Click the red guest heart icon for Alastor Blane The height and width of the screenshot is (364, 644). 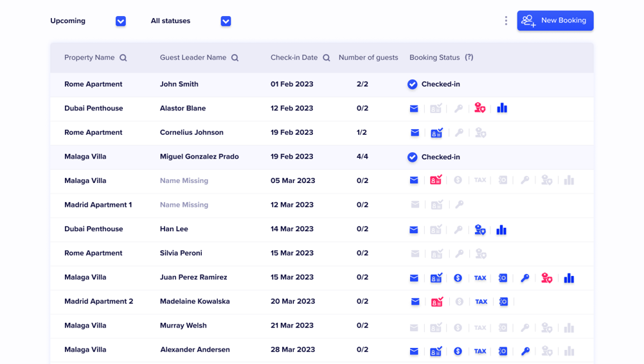480,108
